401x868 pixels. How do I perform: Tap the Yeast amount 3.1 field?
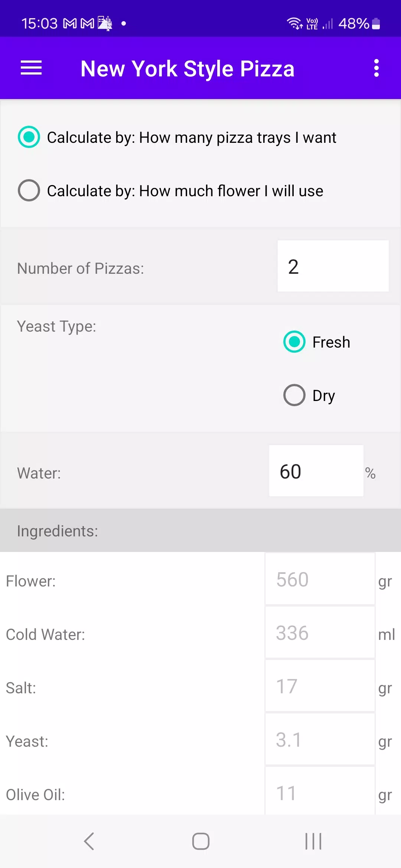[320, 739]
